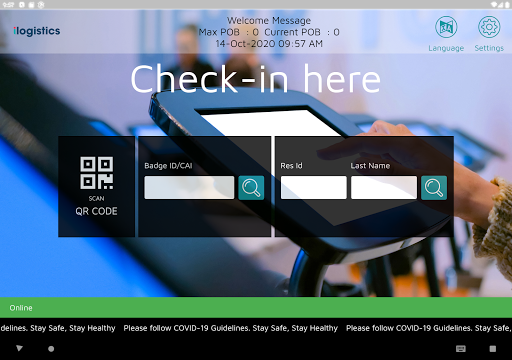Click the 14-Oct-2020 09:57 AM timestamp
Screen dimensions: 512x360
coord(269,44)
